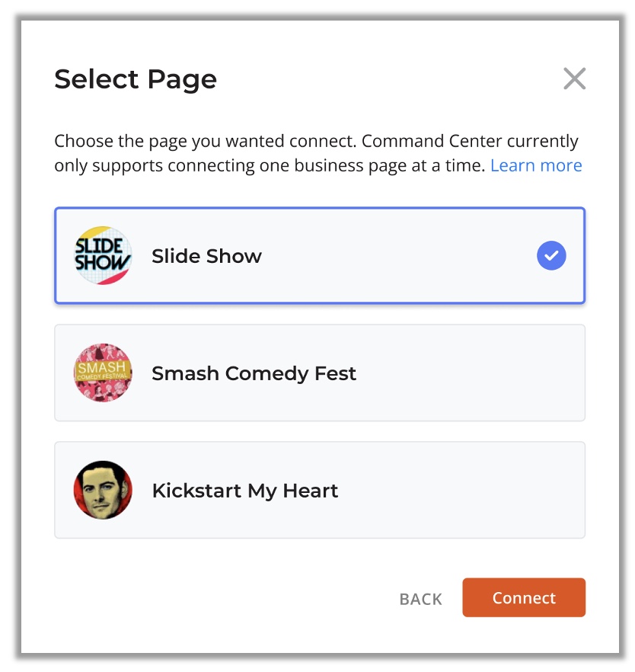Choose the Kickstart My Heart page option
Screen dimensions: 635x672
pyautogui.click(x=320, y=491)
